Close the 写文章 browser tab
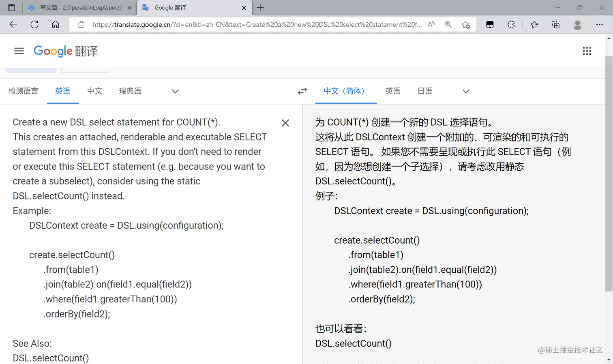 tap(129, 8)
